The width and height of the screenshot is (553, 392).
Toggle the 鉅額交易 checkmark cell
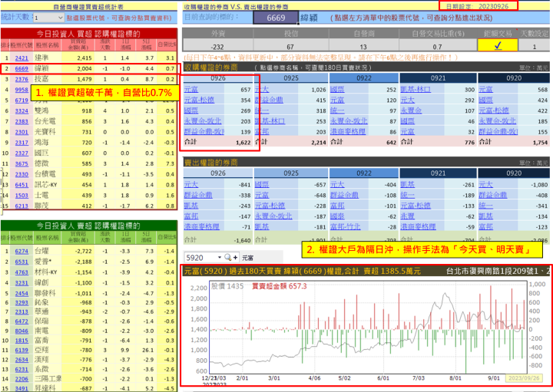tap(498, 45)
